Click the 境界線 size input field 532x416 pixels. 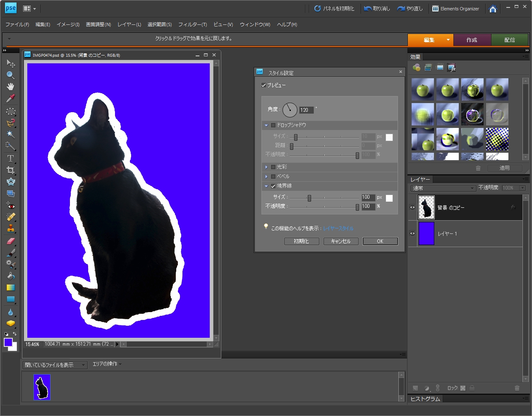[368, 197]
